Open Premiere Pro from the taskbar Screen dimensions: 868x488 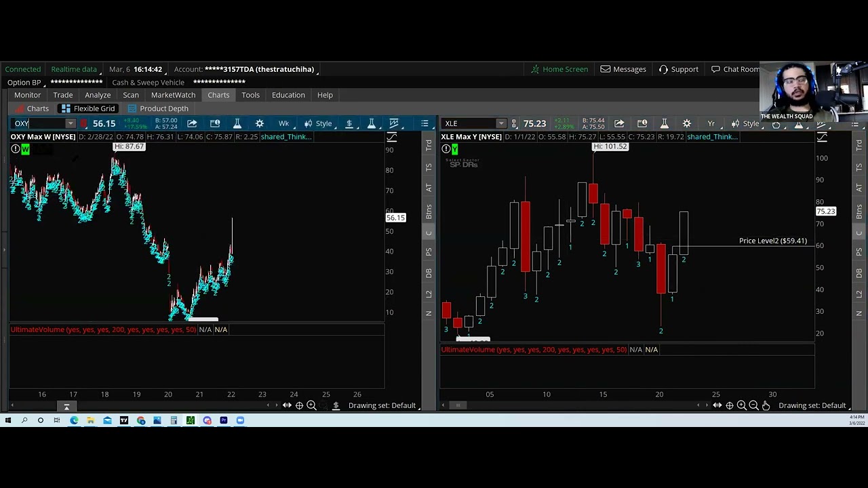pyautogui.click(x=224, y=420)
